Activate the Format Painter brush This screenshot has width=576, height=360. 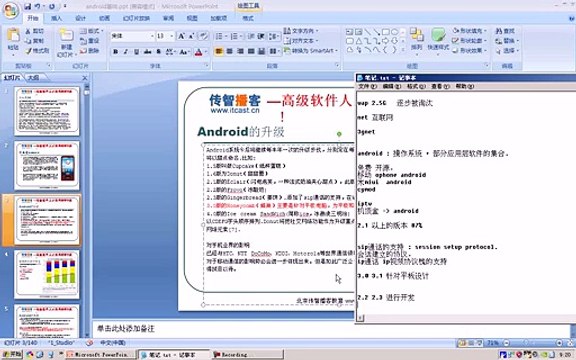[x=37, y=50]
